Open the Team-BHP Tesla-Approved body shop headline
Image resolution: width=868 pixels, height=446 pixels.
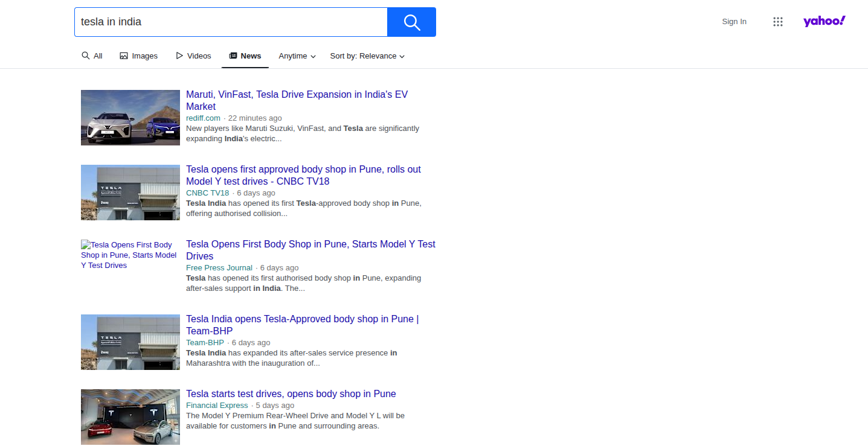coord(302,325)
